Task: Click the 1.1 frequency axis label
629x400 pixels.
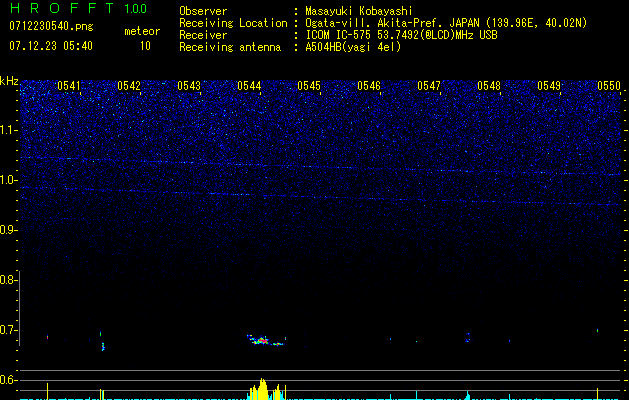Action: 9,130
